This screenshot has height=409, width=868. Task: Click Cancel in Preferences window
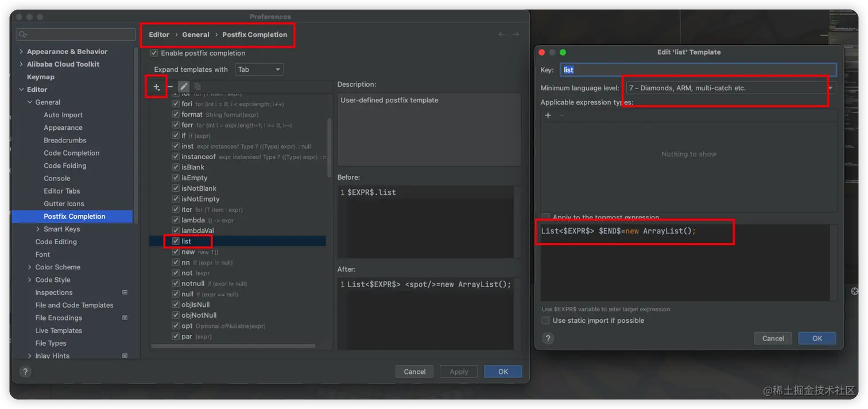[x=414, y=372]
